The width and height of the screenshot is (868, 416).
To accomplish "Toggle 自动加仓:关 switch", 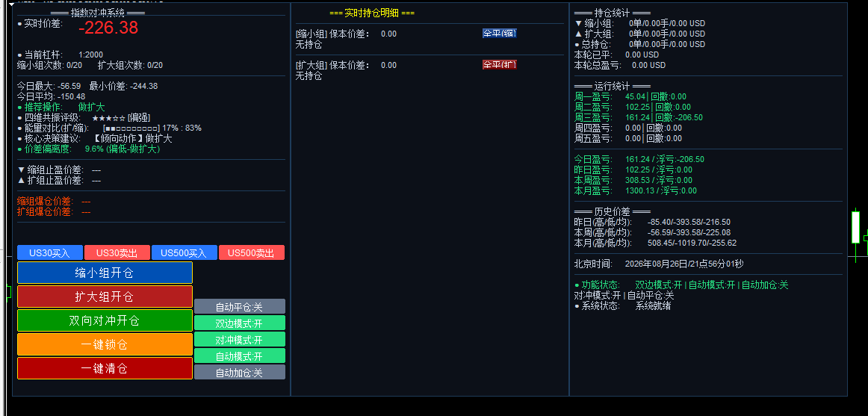I will (x=239, y=372).
